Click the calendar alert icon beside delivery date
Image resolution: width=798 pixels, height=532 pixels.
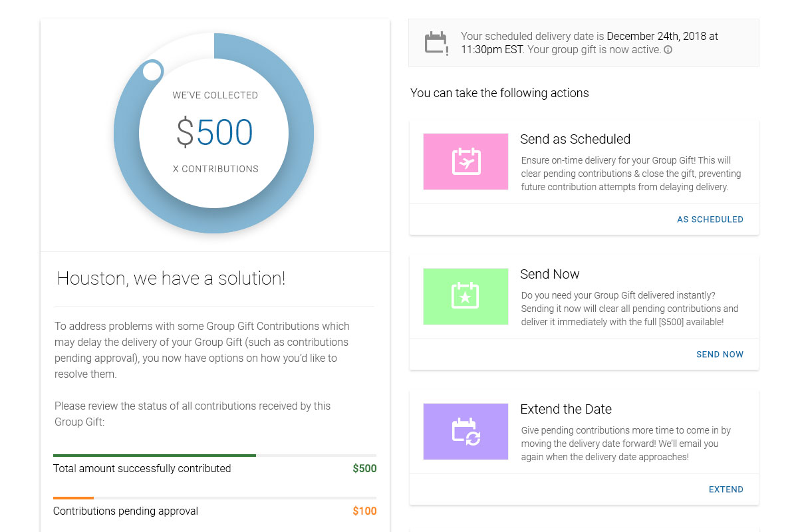(x=436, y=43)
